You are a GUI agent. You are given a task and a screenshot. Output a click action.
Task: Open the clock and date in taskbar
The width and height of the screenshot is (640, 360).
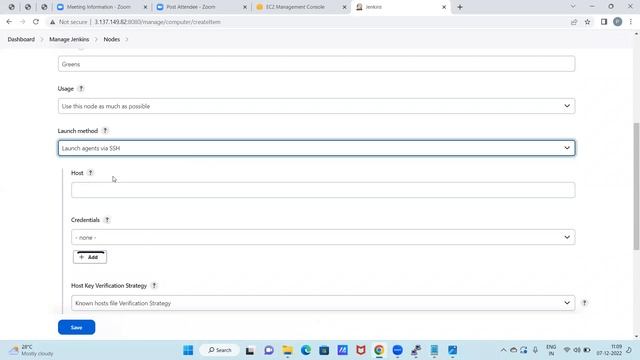[609, 350]
